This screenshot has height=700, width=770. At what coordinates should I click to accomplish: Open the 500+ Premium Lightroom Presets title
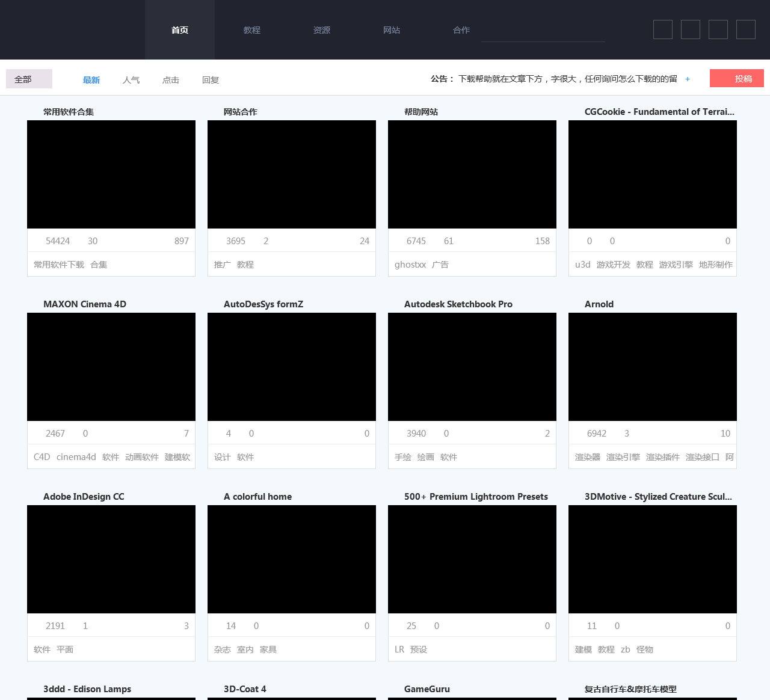coord(476,497)
